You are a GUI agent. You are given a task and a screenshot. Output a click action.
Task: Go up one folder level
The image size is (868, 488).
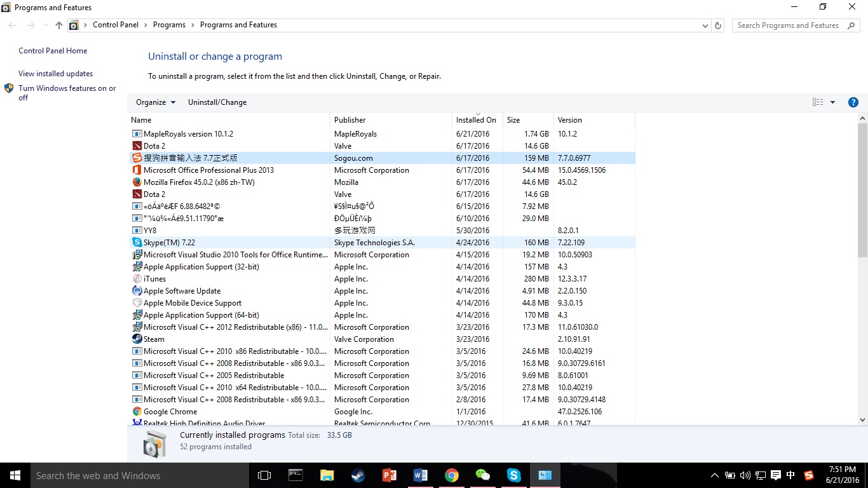click(x=59, y=25)
